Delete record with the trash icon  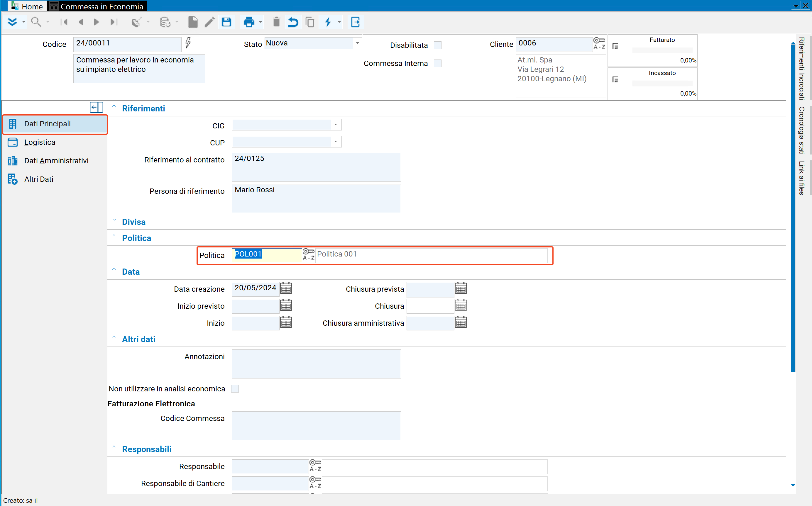click(x=276, y=22)
